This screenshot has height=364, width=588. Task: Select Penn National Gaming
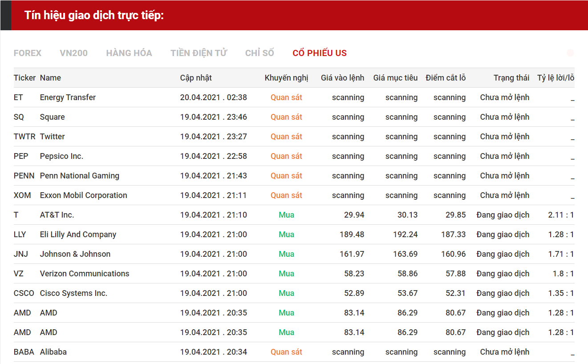coord(80,176)
